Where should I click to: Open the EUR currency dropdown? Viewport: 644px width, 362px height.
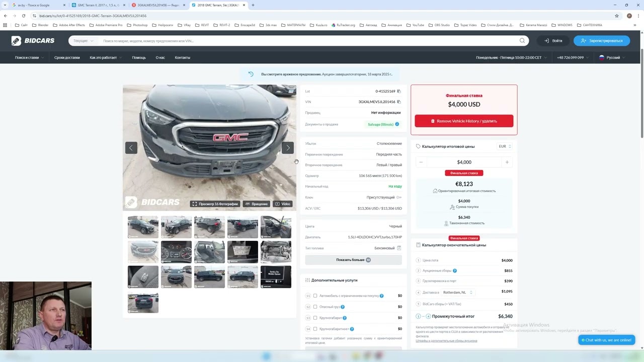(x=505, y=146)
